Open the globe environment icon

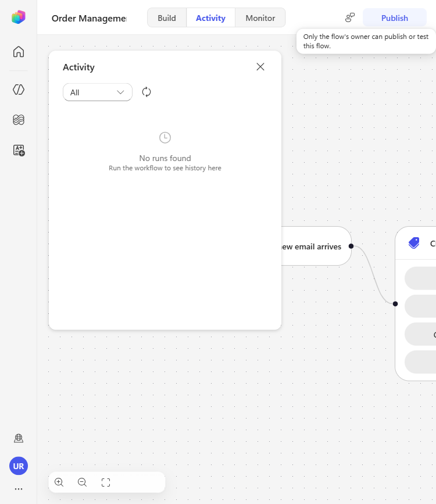tap(19, 438)
